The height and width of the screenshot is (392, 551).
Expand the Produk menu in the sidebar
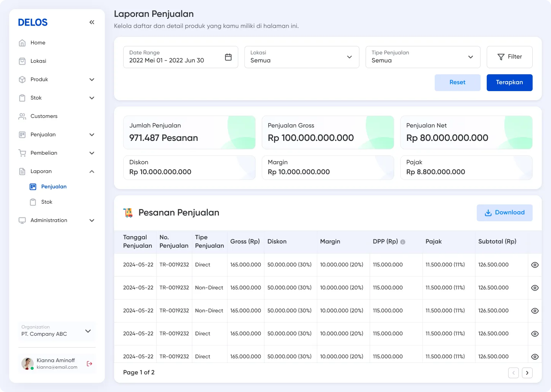point(57,80)
